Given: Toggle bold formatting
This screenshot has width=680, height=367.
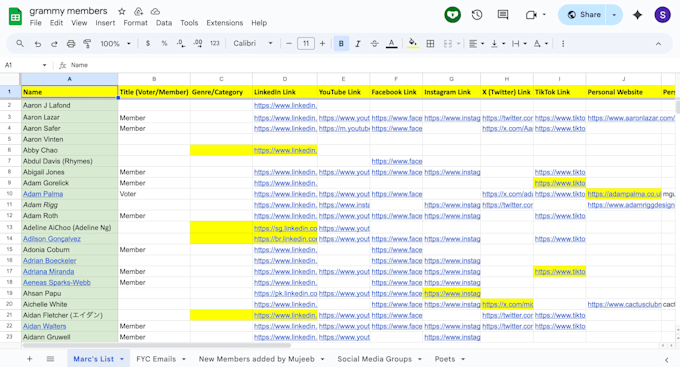Looking at the screenshot, I should tap(341, 43).
